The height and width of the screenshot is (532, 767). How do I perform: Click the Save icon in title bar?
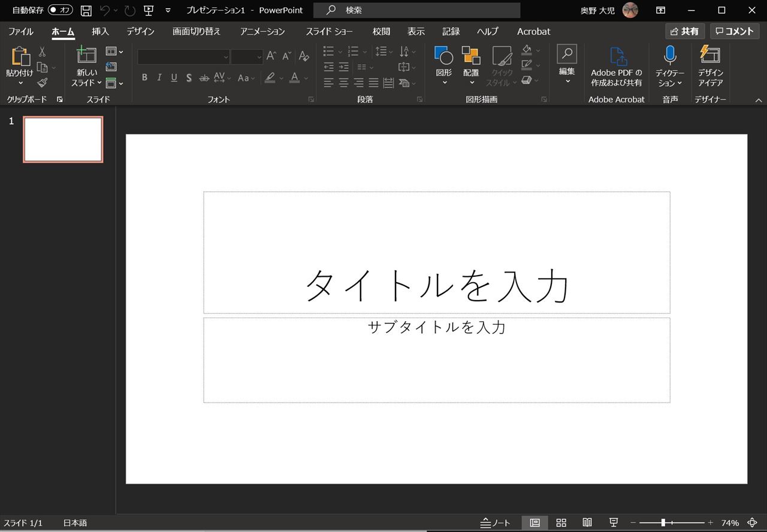[86, 10]
